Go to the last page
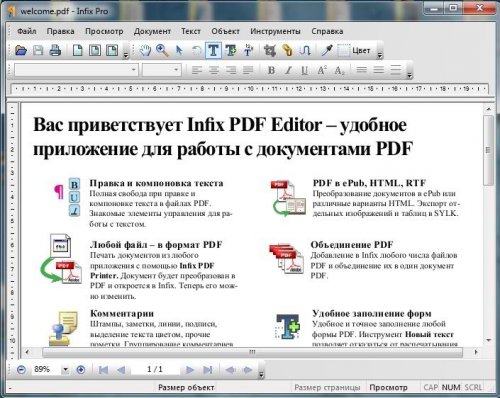 (208, 370)
